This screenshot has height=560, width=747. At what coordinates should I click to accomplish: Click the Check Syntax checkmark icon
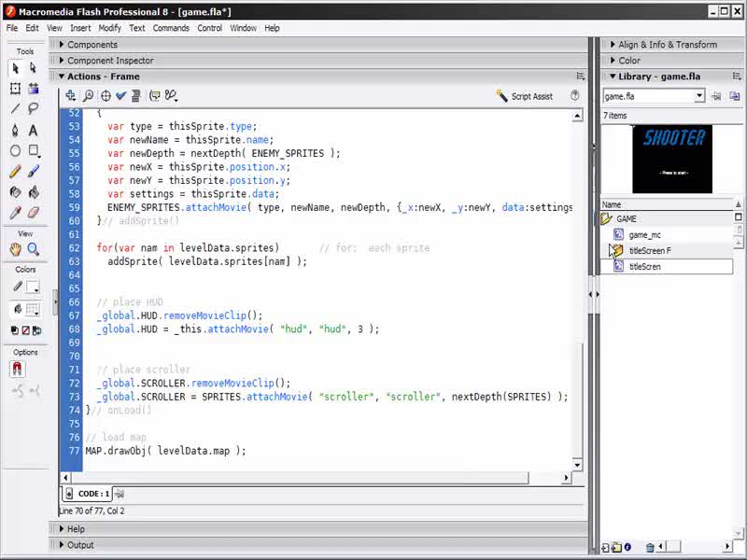120,95
